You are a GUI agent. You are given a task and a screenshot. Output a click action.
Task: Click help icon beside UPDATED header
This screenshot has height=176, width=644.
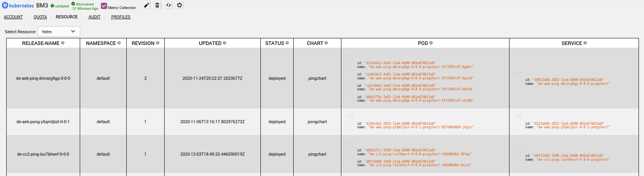[x=224, y=43]
